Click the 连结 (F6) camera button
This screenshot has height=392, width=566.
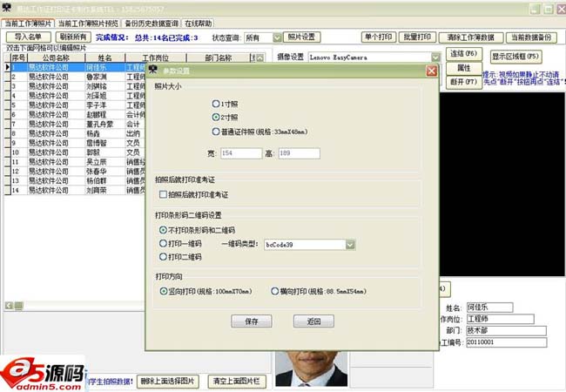pyautogui.click(x=464, y=54)
